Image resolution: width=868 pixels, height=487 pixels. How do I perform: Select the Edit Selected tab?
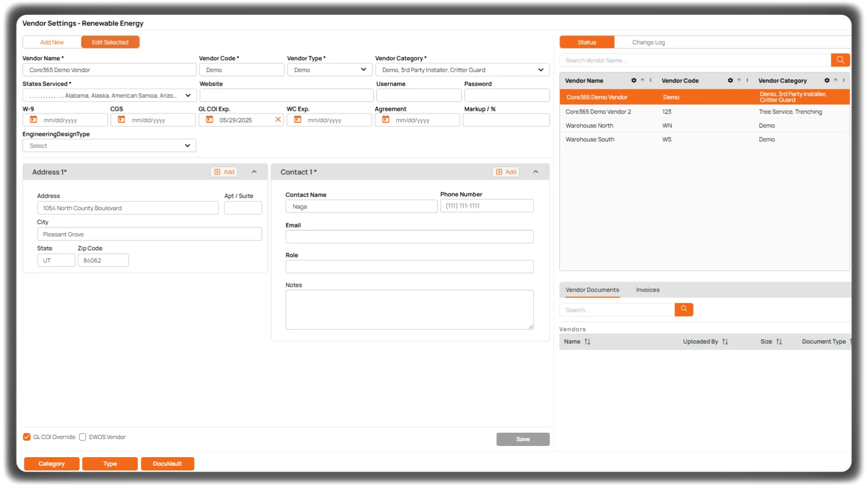pyautogui.click(x=110, y=42)
